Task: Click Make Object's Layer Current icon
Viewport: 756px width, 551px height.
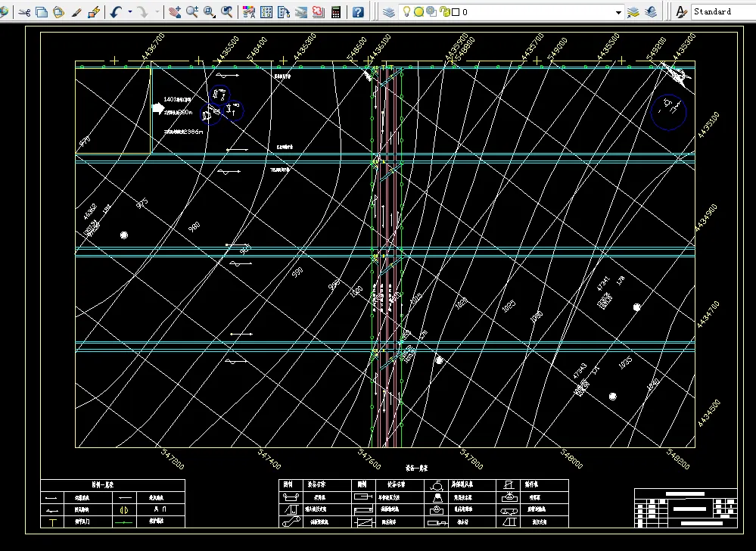Action: pyautogui.click(x=633, y=12)
